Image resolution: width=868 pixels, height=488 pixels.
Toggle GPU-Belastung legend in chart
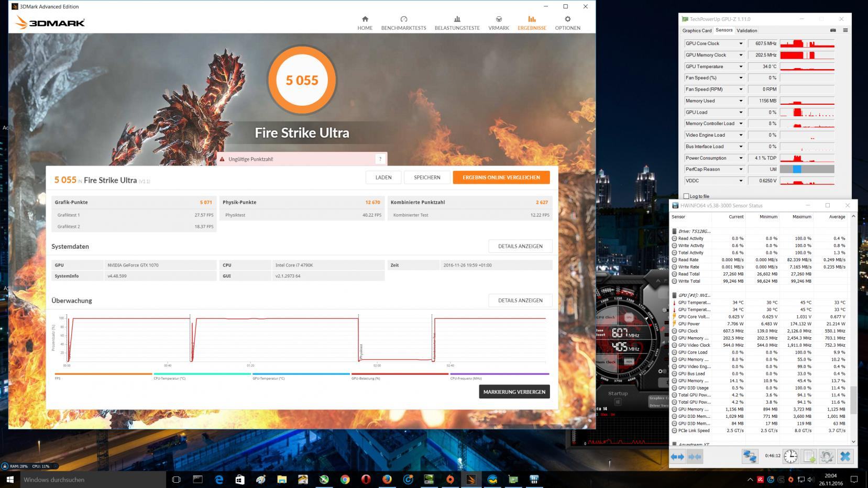(x=400, y=376)
